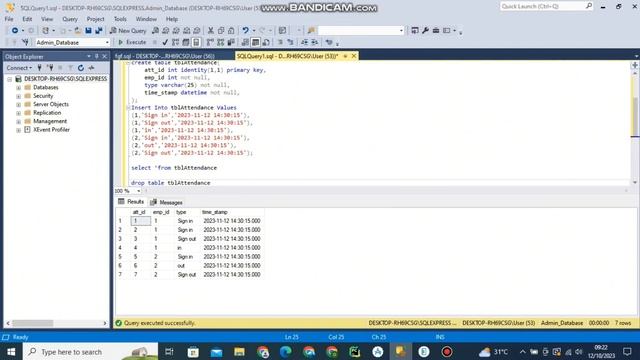Expand the Server Objects node
This screenshot has width=640, height=360.
tap(18, 104)
